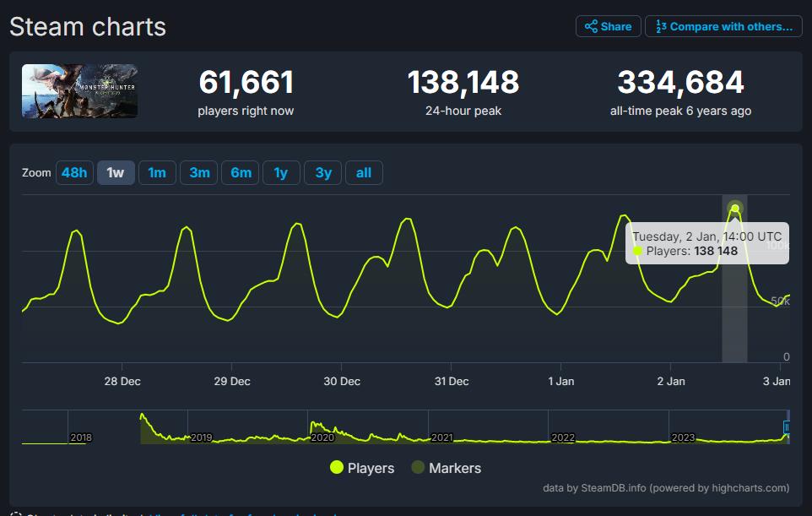Click the 2023 label in navigator
The width and height of the screenshot is (812, 516).
[x=683, y=437]
